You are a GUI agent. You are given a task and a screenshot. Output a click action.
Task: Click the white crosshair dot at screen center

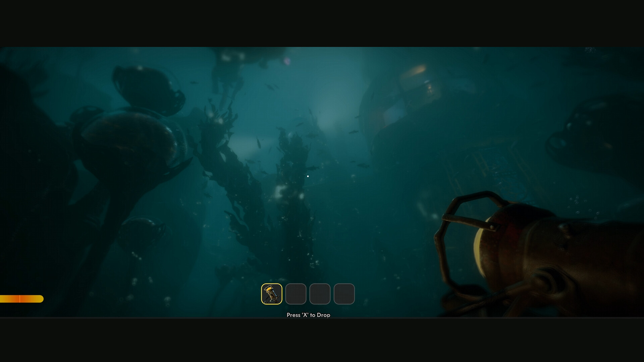(308, 176)
